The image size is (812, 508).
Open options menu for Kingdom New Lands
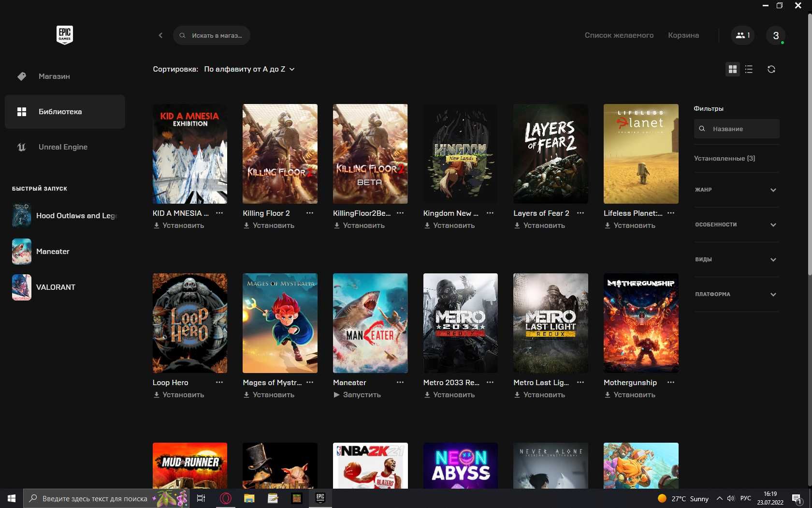pos(490,213)
